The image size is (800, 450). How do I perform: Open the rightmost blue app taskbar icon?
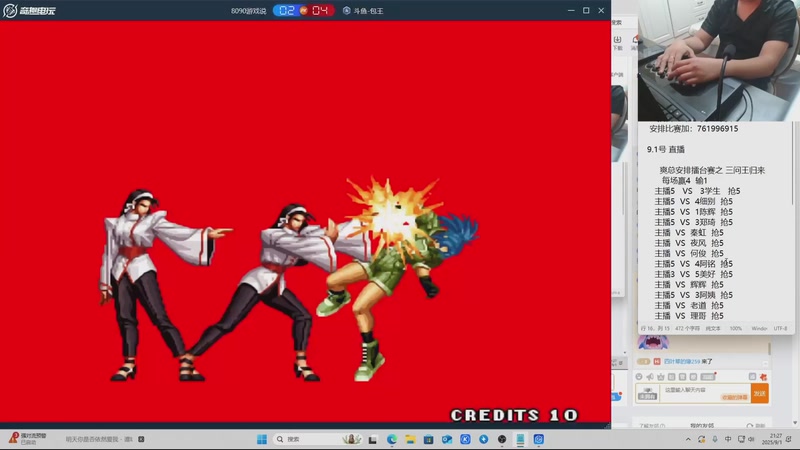[x=539, y=439]
